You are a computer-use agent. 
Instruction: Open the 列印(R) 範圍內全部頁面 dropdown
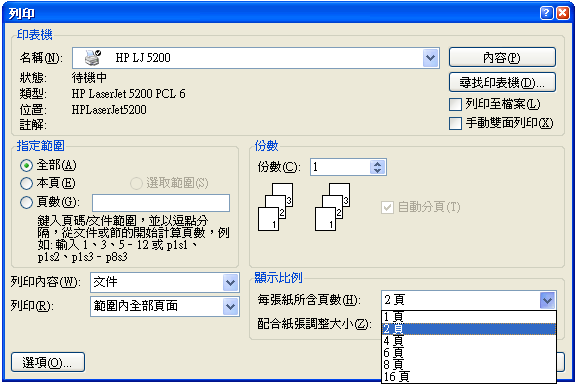[231, 307]
